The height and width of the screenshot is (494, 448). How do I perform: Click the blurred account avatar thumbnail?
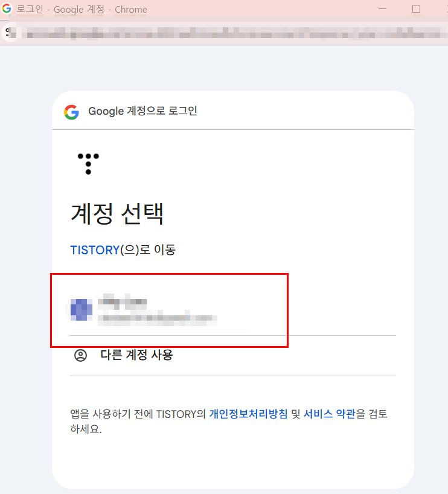(x=82, y=310)
